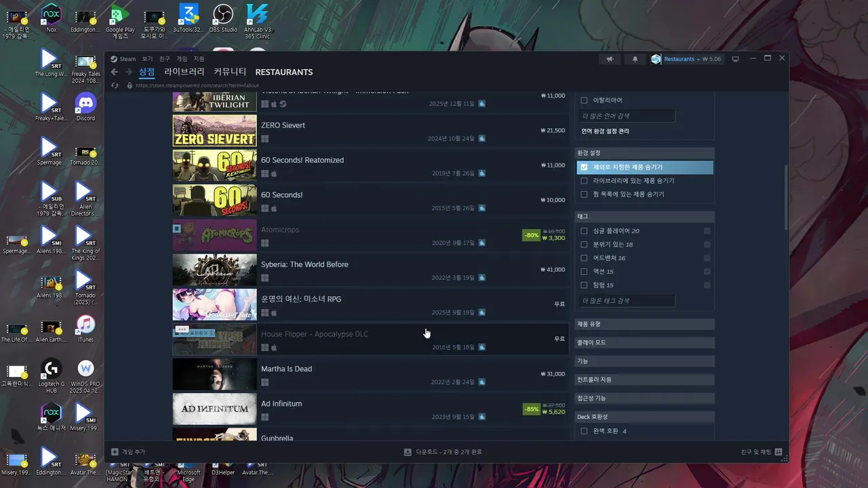Open the 보기 menu
868x488 pixels.
147,59
